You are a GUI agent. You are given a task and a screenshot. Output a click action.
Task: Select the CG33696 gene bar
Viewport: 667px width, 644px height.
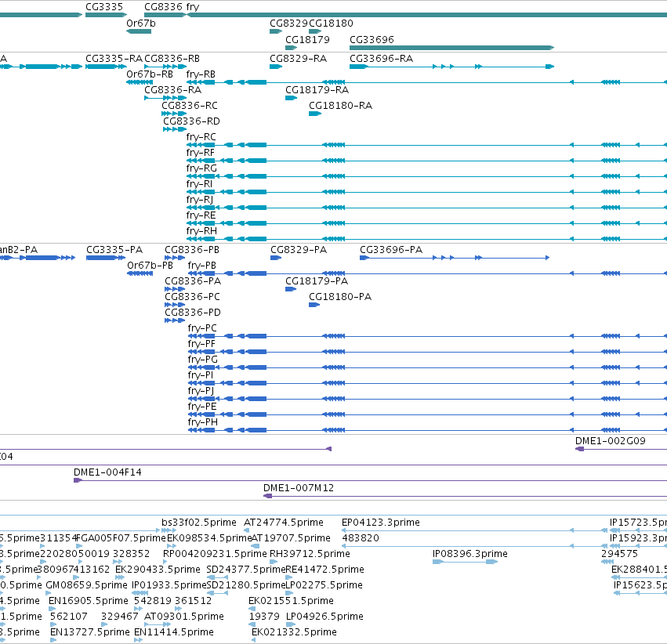(451, 48)
